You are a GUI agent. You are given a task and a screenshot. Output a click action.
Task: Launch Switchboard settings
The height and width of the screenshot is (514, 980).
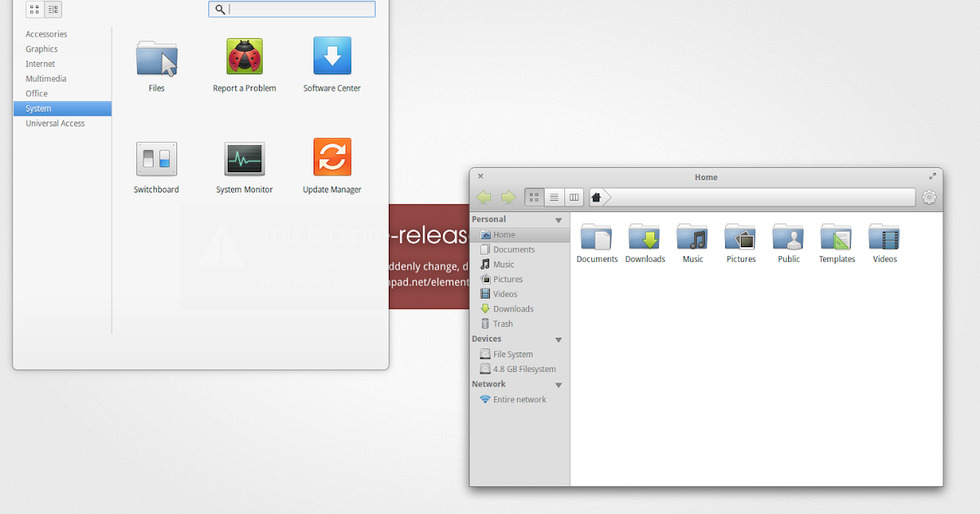click(155, 159)
